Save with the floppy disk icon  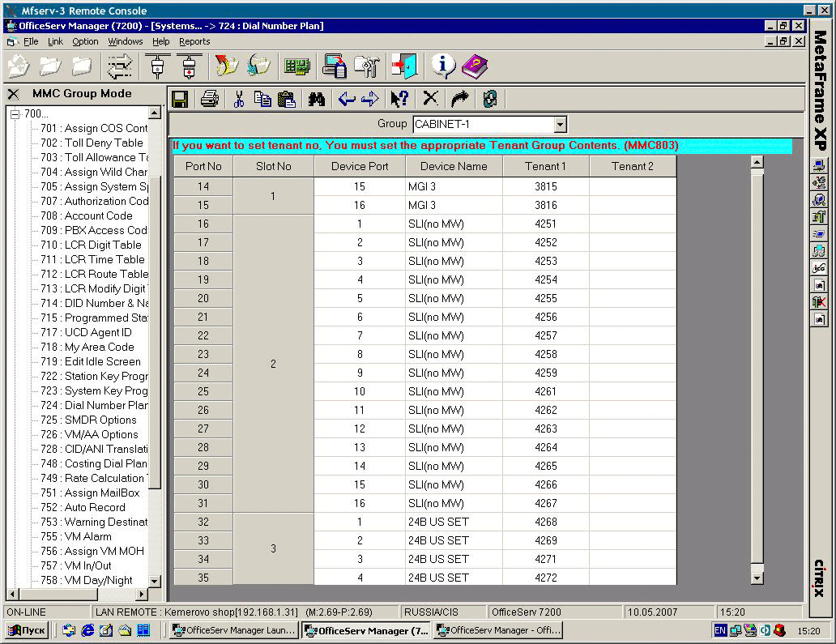(180, 99)
